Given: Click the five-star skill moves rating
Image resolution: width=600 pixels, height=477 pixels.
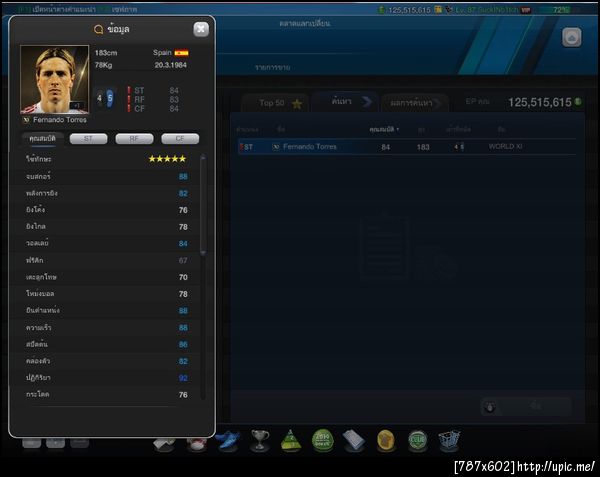Looking at the screenshot, I should tap(167, 159).
